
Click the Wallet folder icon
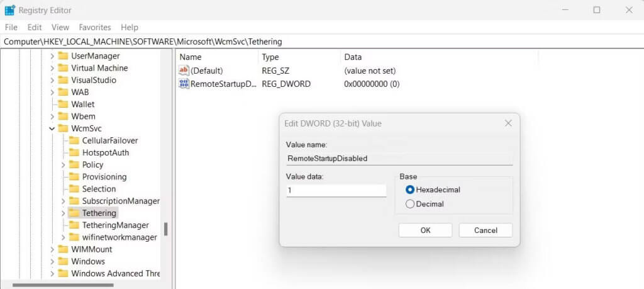click(x=63, y=104)
